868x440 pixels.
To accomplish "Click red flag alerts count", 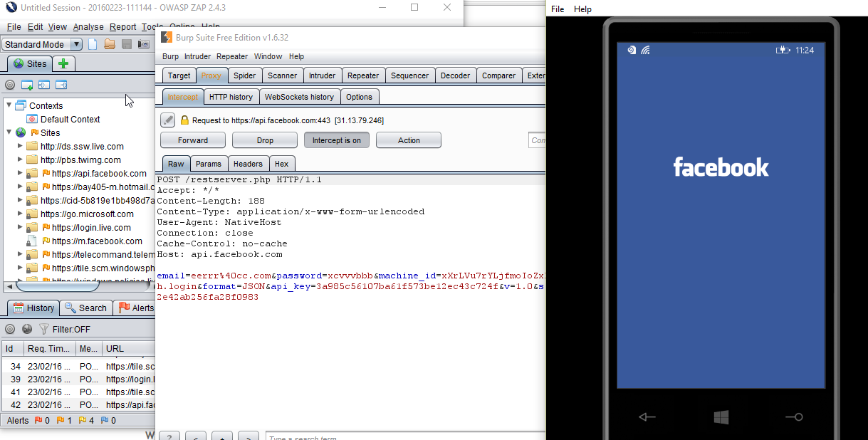I will 42,421.
